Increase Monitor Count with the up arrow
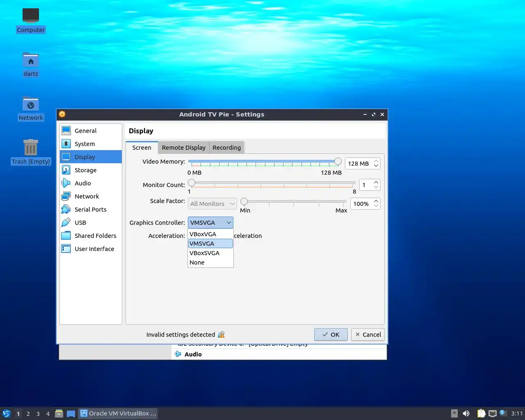The image size is (525, 420). coord(376,182)
